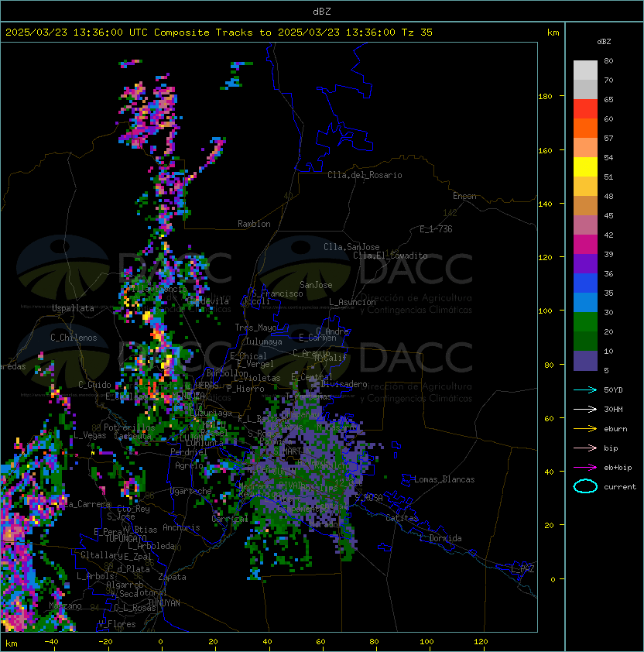The image size is (644, 652).
Task: Click the Catitas map label
Action: click(x=402, y=518)
